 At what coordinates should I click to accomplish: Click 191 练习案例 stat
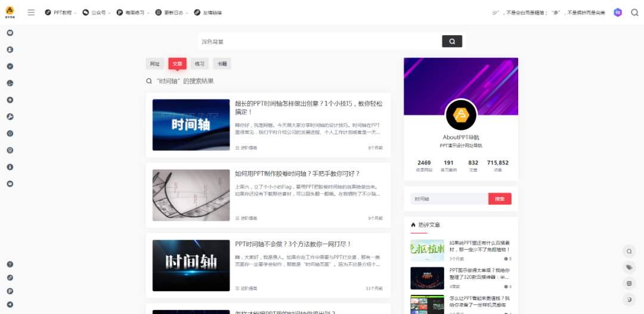[448, 166]
